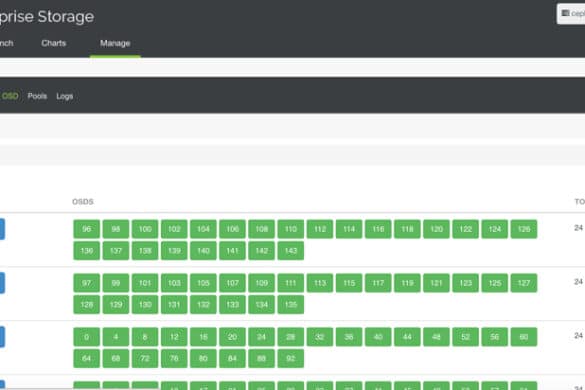Click OSD 132 badge
This screenshot has width=585, height=390.
pyautogui.click(x=203, y=305)
